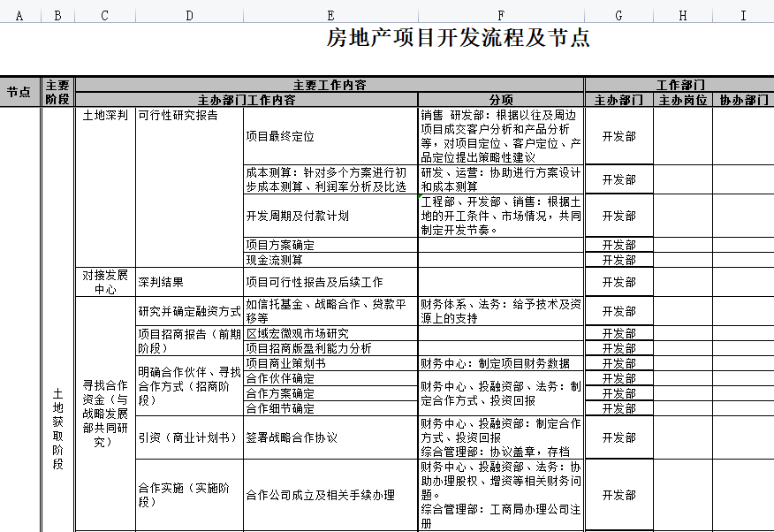
Task: Click the 协办部门 header cell
Action: coord(743,100)
